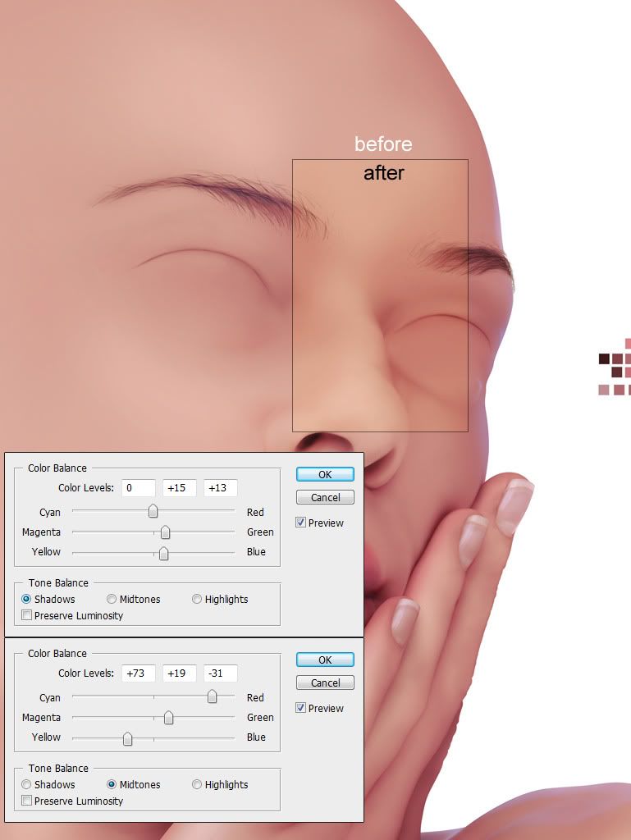Toggle Preview in the lower Color Balance dialog
The image size is (631, 840).
point(301,708)
